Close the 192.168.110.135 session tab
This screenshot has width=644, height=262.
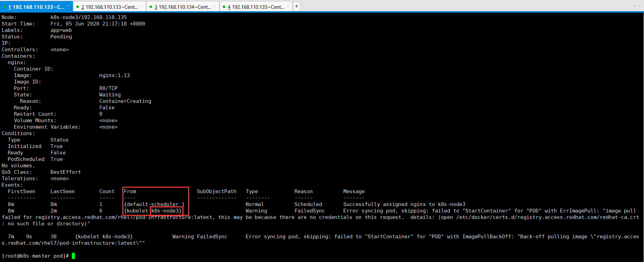click(x=288, y=6)
